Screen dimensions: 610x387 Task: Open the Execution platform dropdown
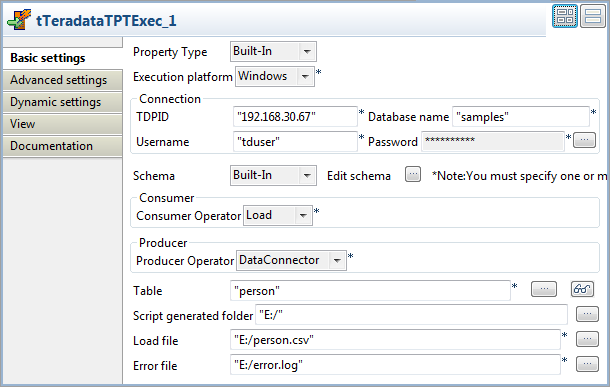pyautogui.click(x=275, y=76)
